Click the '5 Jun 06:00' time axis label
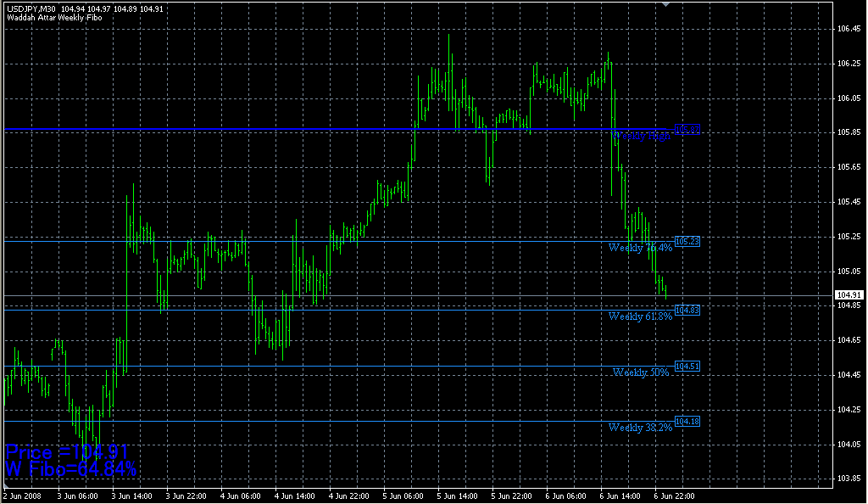Screen dimensions: 868x504 pos(402,496)
